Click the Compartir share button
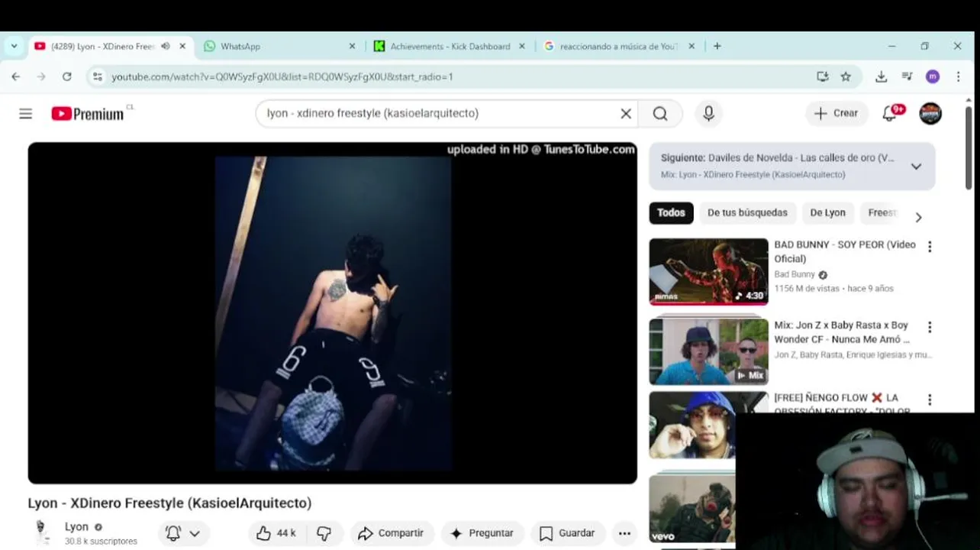This screenshot has width=980, height=550. [x=391, y=533]
